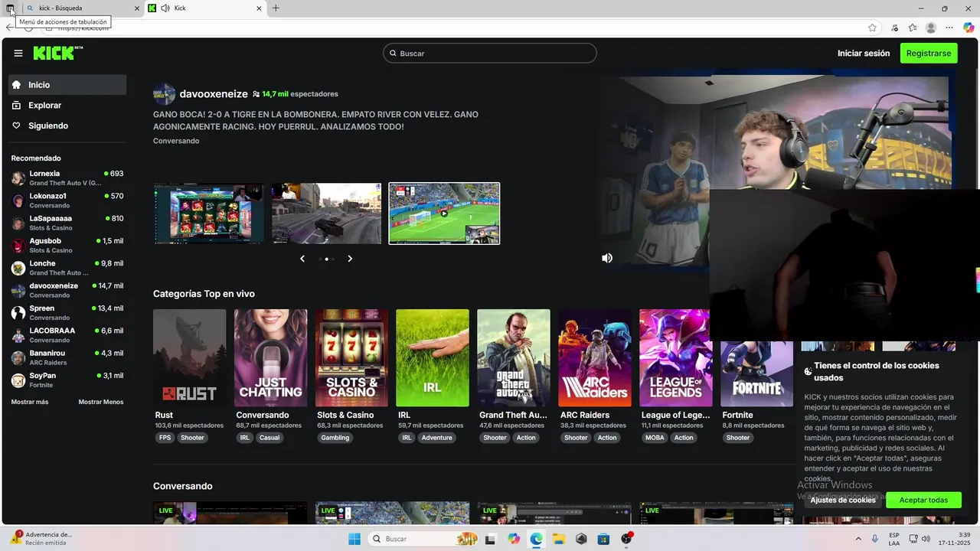980x551 pixels.
Task: Open the League of Legends category card
Action: coord(676,357)
